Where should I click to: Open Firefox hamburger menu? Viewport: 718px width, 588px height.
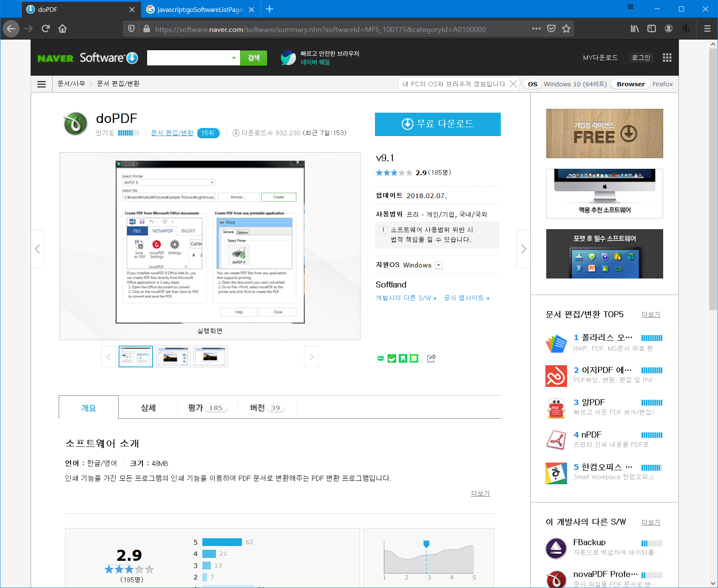click(707, 28)
